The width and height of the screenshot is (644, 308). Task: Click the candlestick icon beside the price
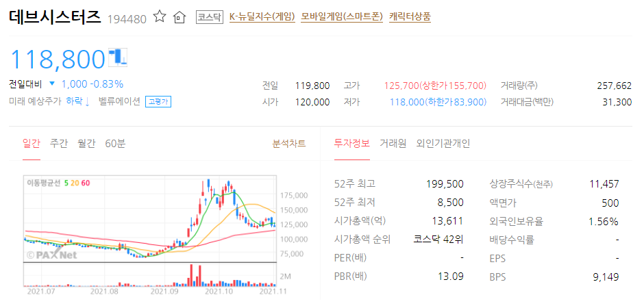tap(119, 57)
